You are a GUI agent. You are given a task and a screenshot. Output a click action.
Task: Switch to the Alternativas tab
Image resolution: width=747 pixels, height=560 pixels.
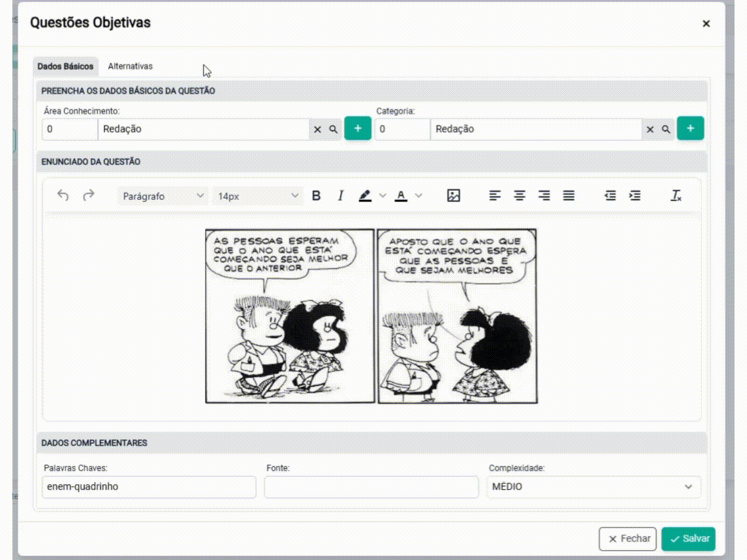click(x=130, y=66)
